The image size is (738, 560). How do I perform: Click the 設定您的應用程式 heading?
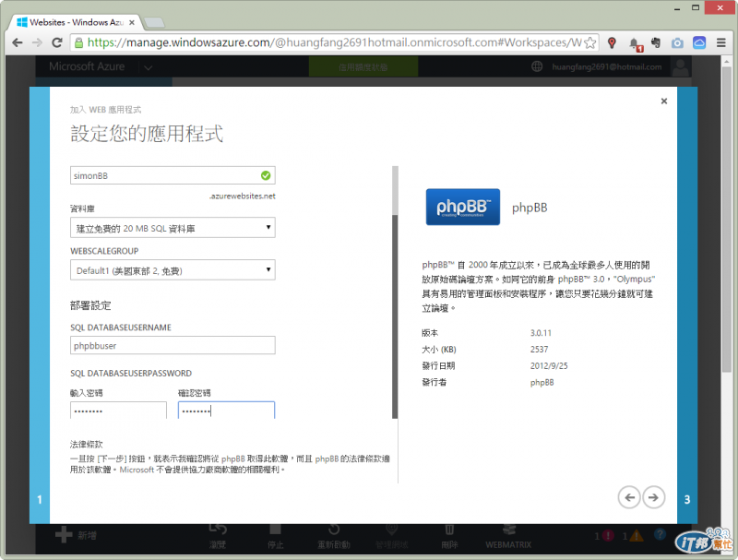[147, 134]
